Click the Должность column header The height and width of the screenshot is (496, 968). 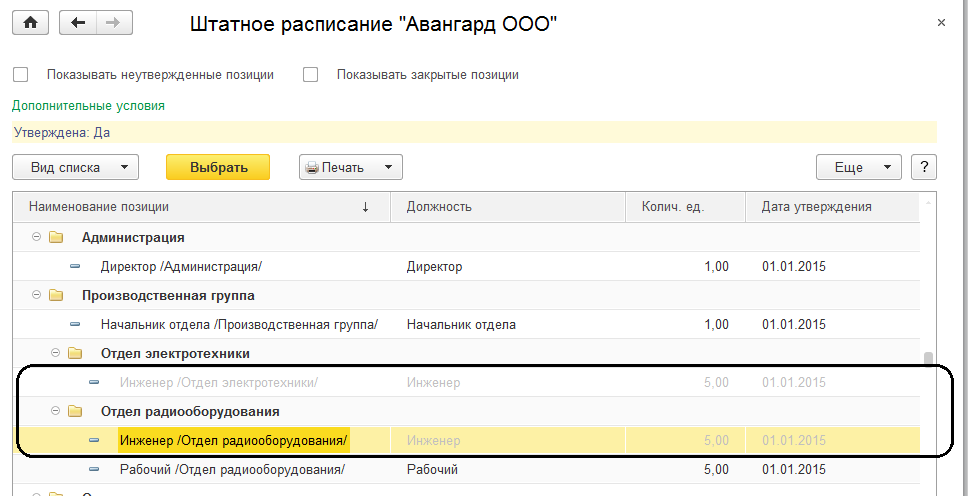tap(439, 207)
